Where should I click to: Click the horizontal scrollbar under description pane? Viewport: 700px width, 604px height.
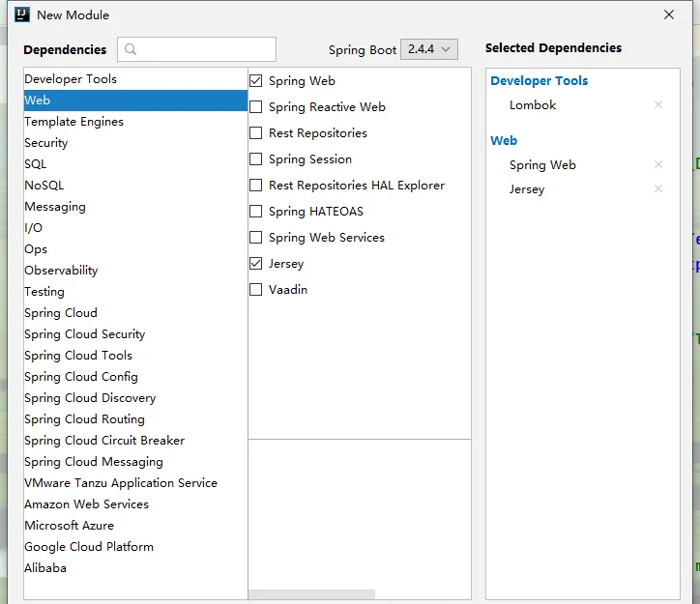[311, 594]
